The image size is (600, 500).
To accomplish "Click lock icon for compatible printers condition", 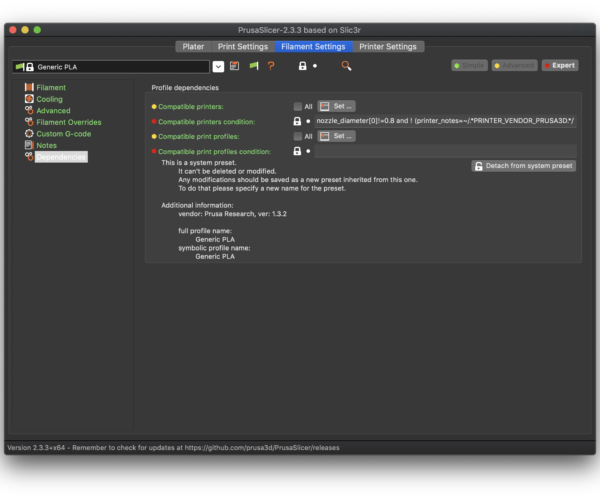I will [x=297, y=121].
